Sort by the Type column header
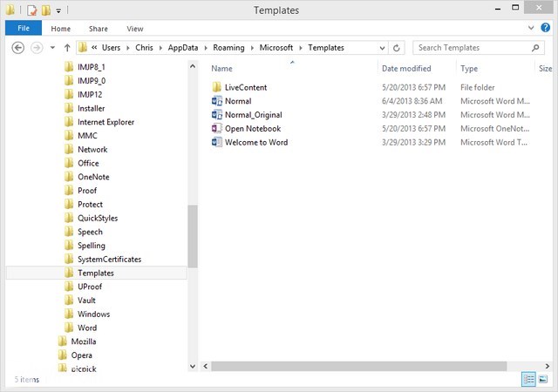The image size is (558, 392). click(469, 68)
